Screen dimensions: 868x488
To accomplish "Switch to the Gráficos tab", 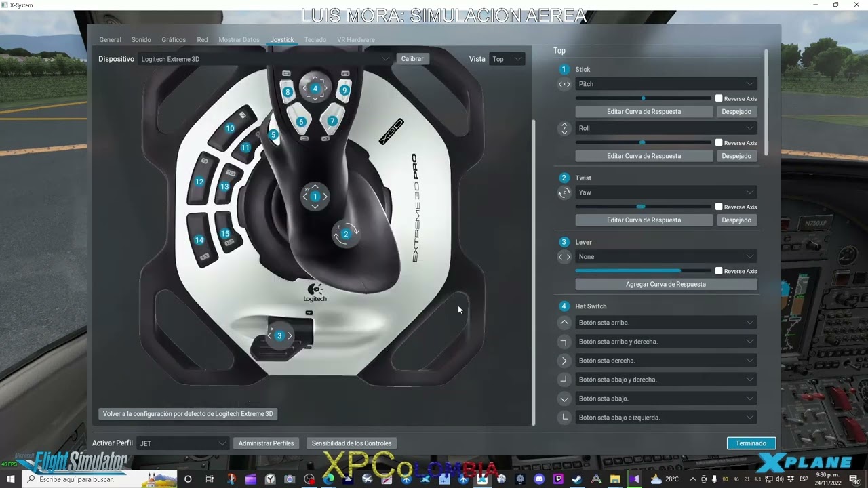I will click(174, 40).
